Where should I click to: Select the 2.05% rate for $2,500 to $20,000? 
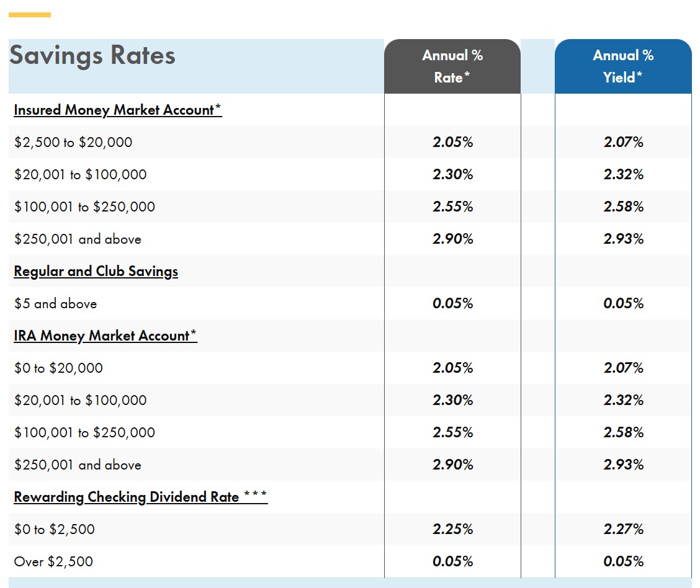[452, 142]
